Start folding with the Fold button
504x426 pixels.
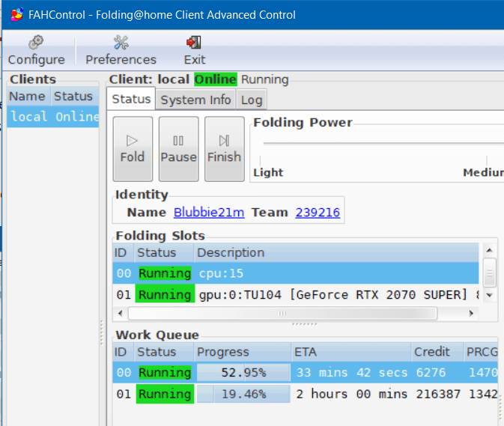point(133,149)
